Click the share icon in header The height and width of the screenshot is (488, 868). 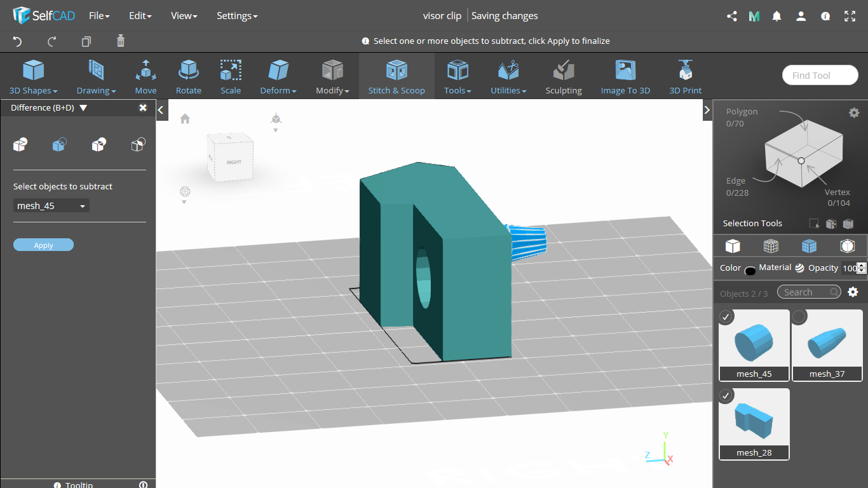732,16
